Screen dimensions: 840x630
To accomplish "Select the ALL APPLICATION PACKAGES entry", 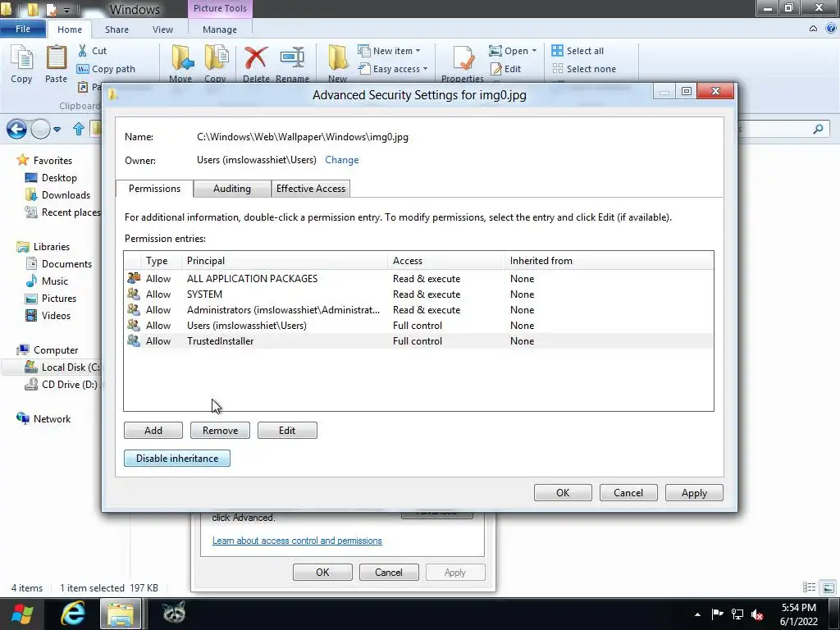I will tap(418, 279).
